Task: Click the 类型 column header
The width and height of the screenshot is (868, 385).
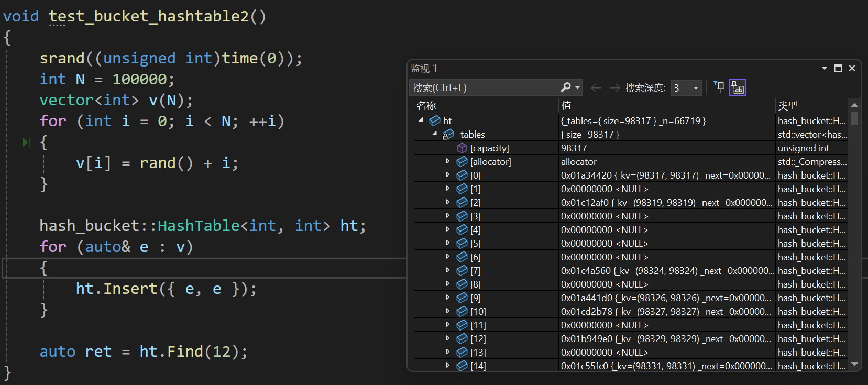Action: 787,106
